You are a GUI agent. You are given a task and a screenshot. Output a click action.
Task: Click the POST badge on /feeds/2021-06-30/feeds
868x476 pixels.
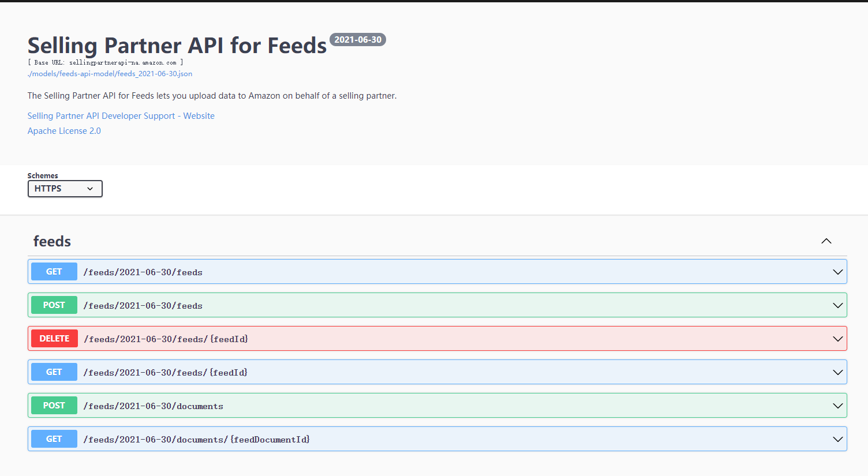tap(54, 305)
